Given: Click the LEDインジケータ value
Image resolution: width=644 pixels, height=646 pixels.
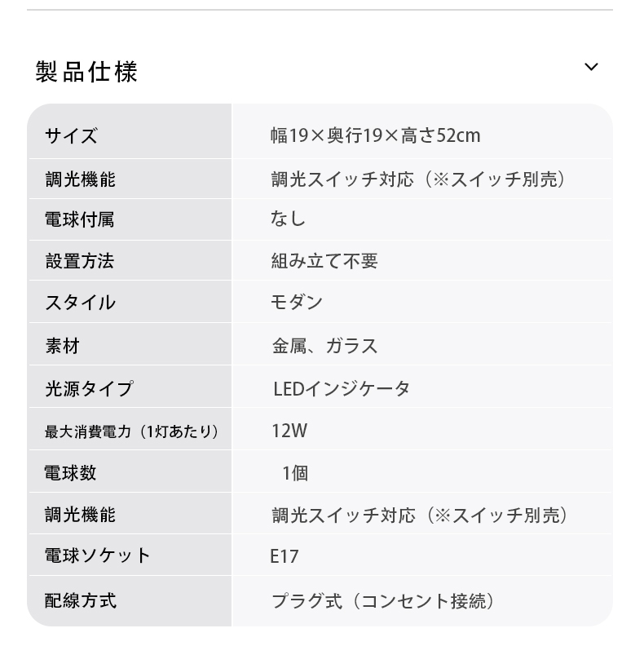Looking at the screenshot, I should 341,388.
